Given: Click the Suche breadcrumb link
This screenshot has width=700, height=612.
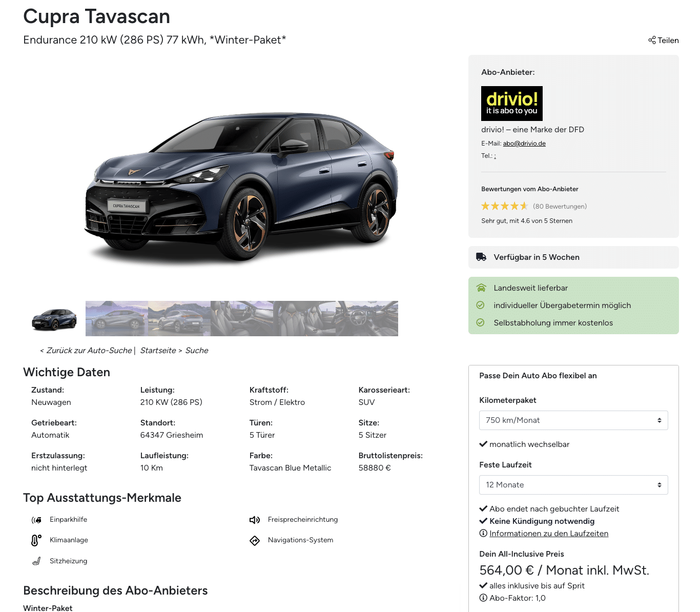Looking at the screenshot, I should pyautogui.click(x=197, y=351).
